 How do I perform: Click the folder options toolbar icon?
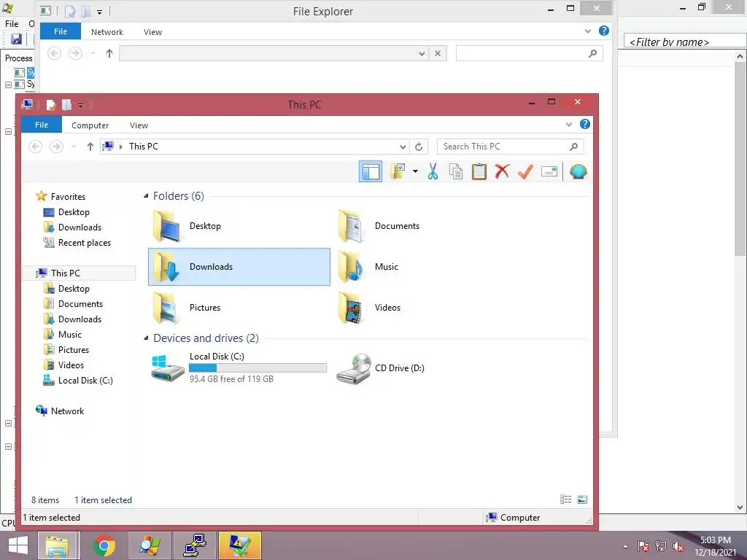click(398, 171)
